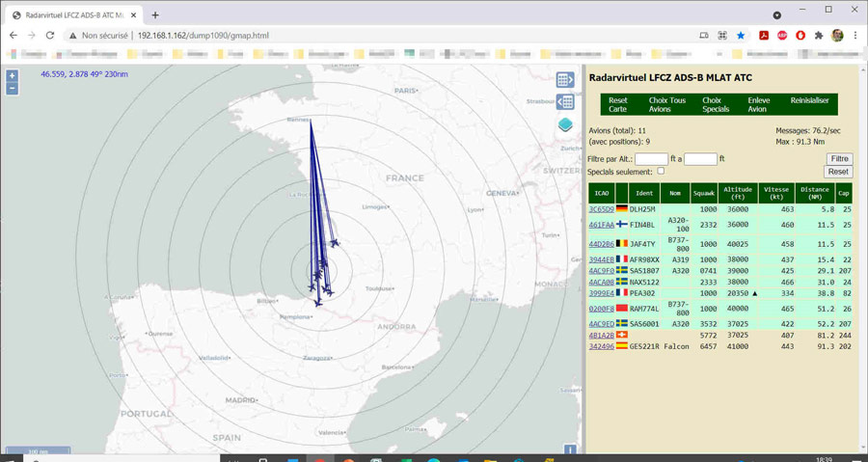Open ICAO link 4AC9F0
868x462 pixels.
[x=601, y=271]
